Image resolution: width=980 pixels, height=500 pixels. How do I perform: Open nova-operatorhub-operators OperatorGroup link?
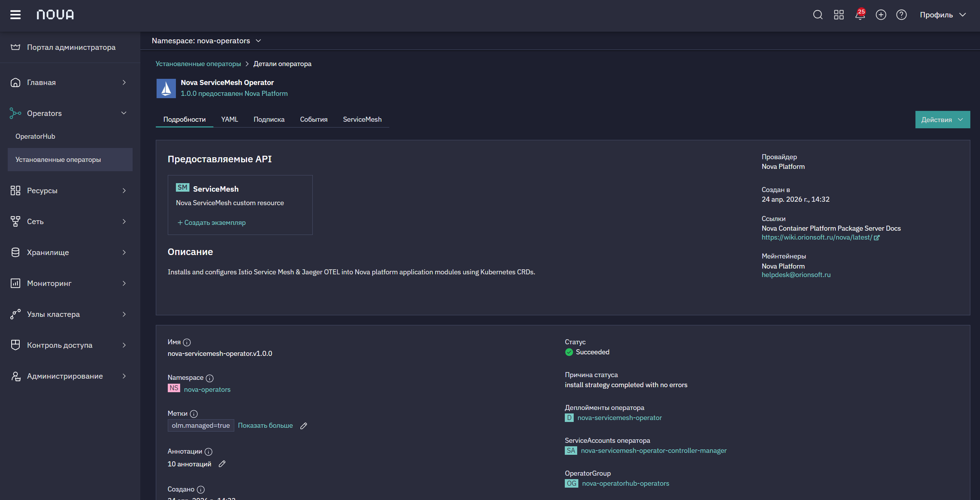click(625, 483)
